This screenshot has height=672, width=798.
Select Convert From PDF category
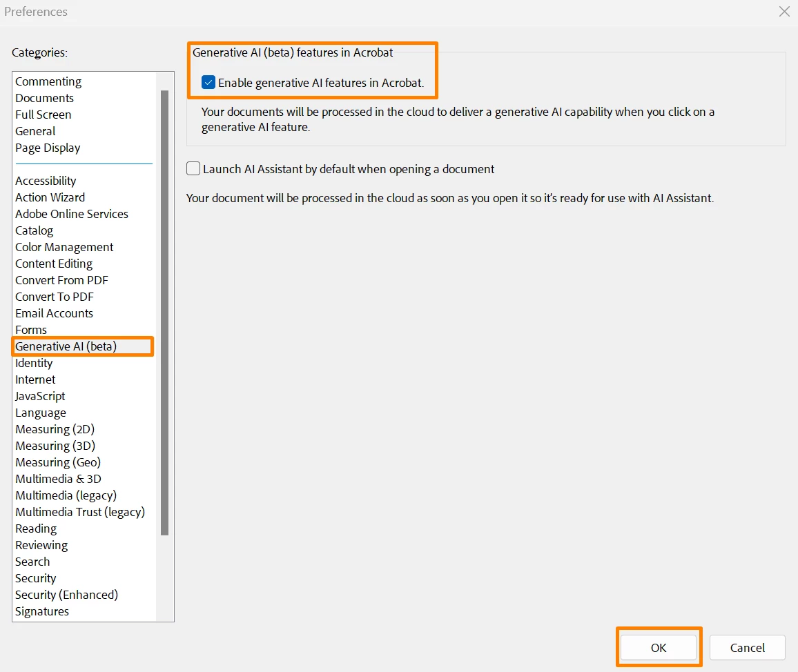[x=61, y=280]
